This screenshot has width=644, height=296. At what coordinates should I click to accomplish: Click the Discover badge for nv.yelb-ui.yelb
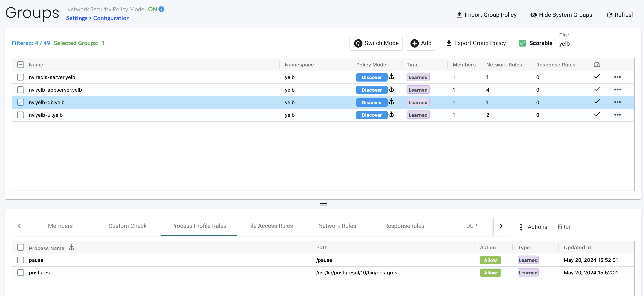pos(372,115)
